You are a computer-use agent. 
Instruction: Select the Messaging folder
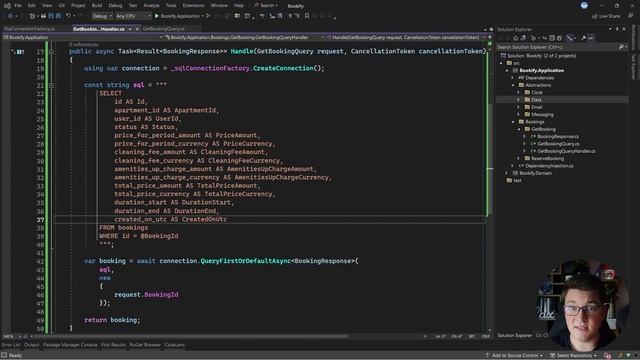pos(542,114)
